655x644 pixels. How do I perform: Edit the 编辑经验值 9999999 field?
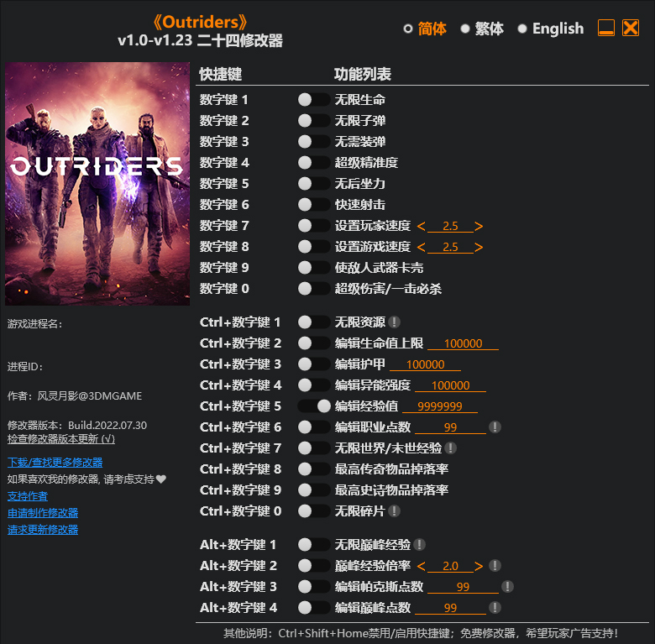pyautogui.click(x=440, y=406)
